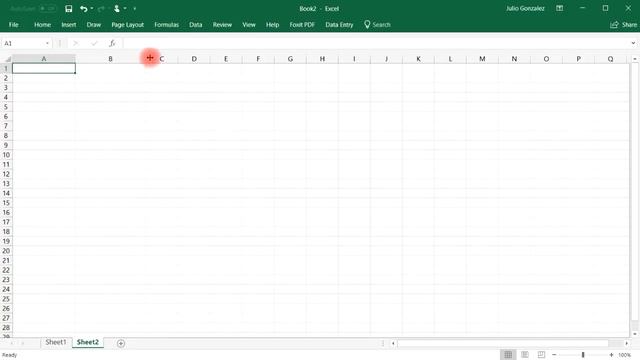The image size is (640, 360).
Task: Select column P header
Action: pyautogui.click(x=578, y=59)
